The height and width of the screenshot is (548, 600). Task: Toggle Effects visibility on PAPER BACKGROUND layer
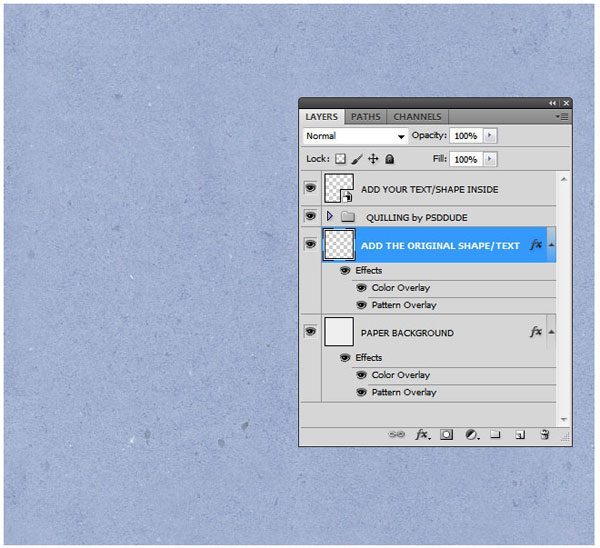pyautogui.click(x=345, y=358)
